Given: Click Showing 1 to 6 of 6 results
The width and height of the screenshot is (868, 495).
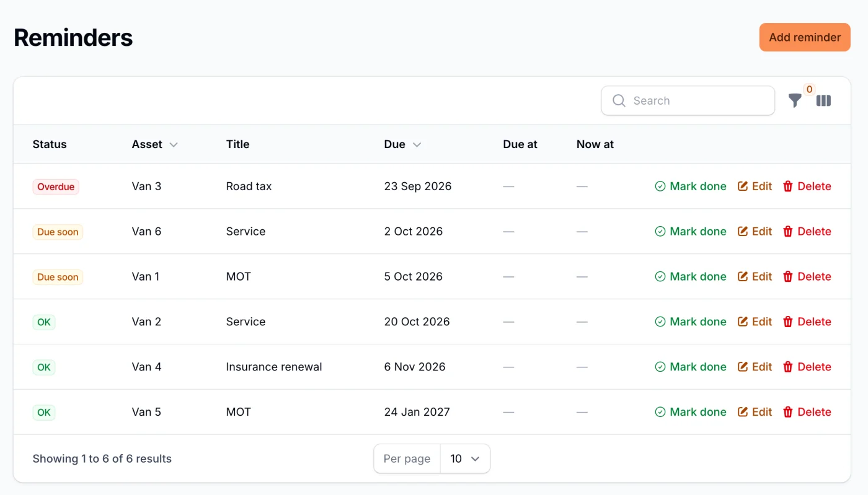Looking at the screenshot, I should (x=102, y=459).
